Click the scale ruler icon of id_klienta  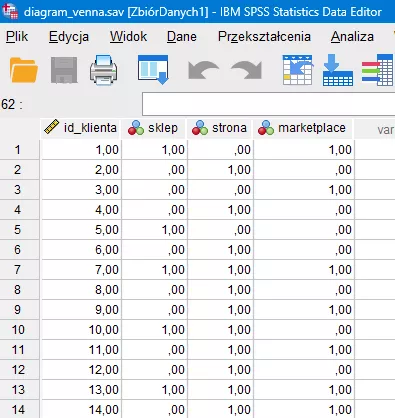tap(51, 127)
